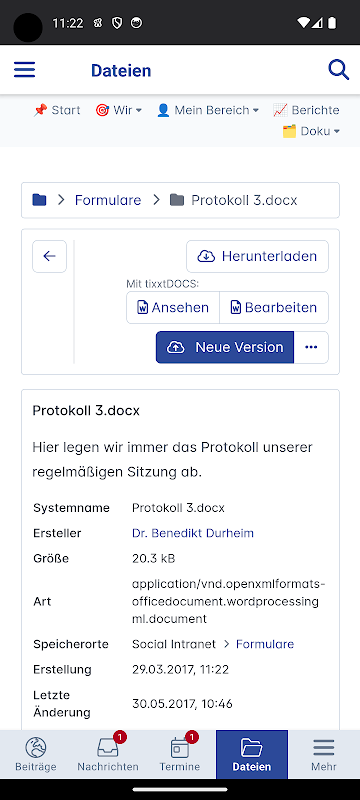This screenshot has width=360, height=800.
Task: Open the hamburger menu icon
Action: [24, 70]
